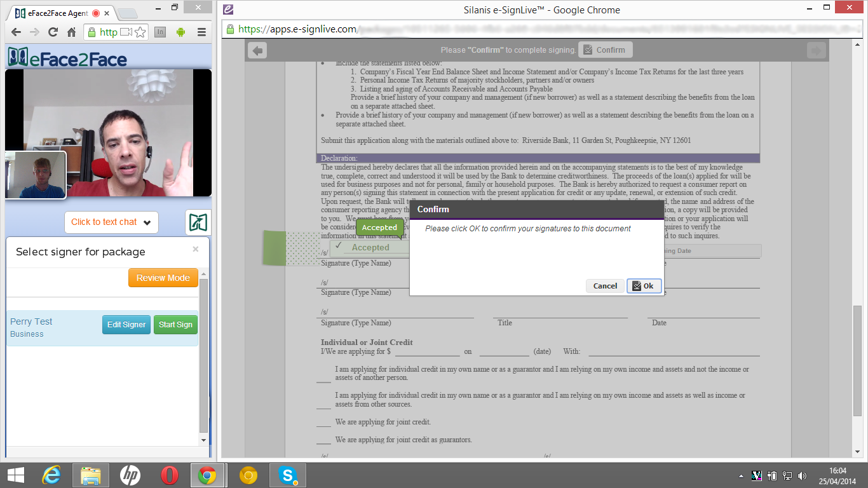Click the Confirm button in signing toolbar

pyautogui.click(x=605, y=50)
